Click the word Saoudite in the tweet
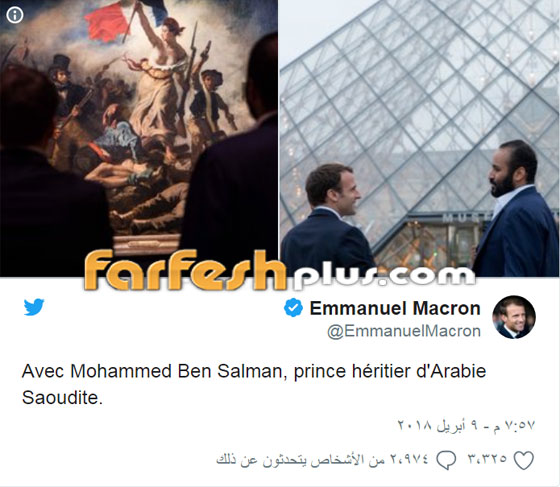The image size is (560, 487). click(x=62, y=397)
